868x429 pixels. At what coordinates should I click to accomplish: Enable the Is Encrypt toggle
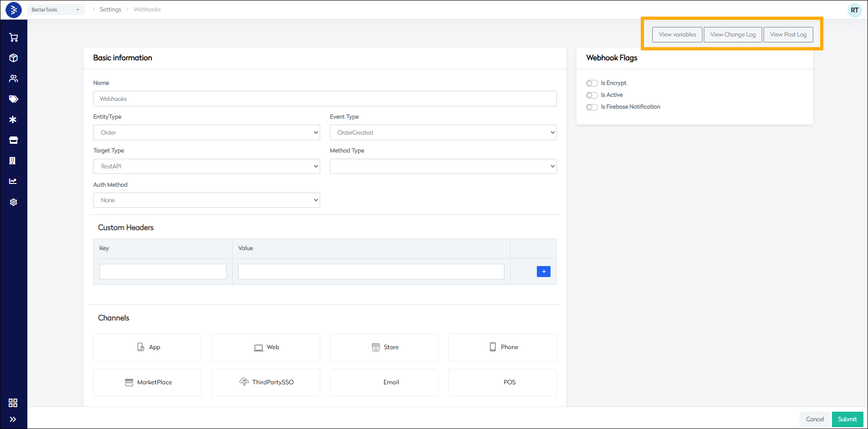592,83
